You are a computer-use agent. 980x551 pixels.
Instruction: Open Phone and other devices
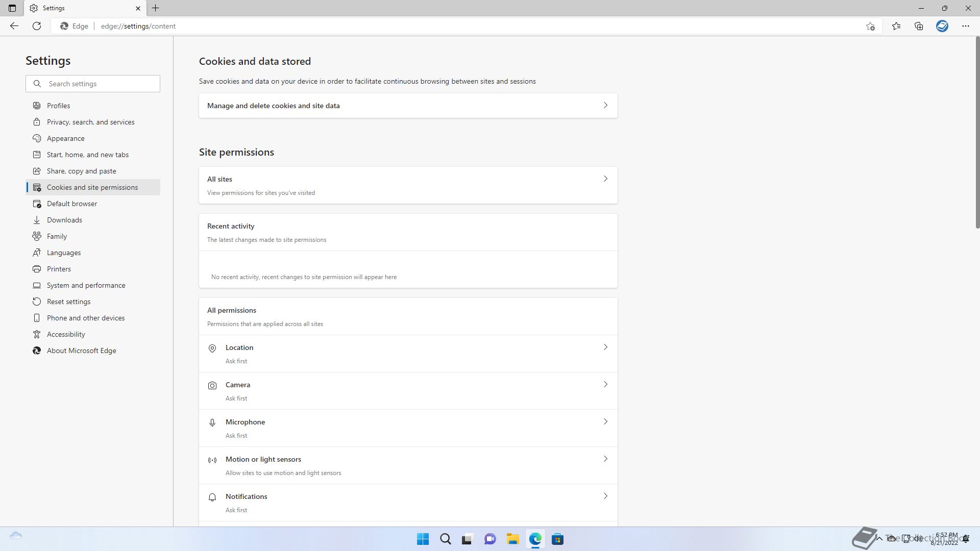point(93,318)
